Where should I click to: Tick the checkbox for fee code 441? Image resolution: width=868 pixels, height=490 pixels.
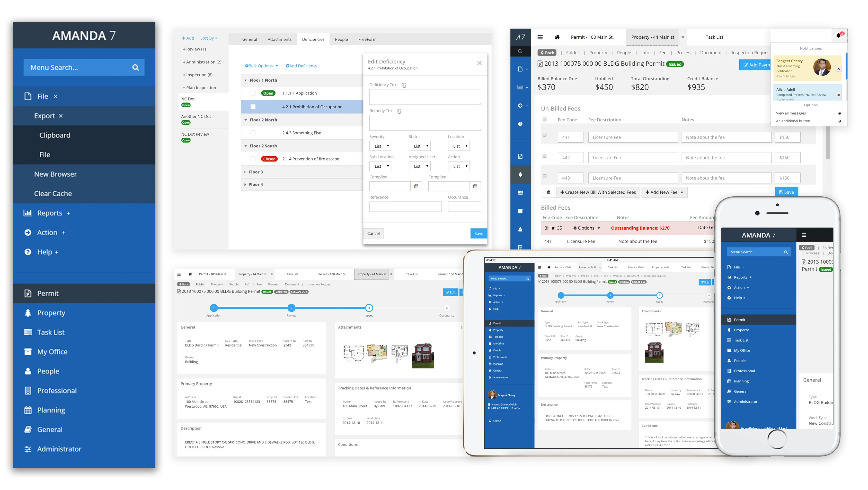(x=545, y=135)
